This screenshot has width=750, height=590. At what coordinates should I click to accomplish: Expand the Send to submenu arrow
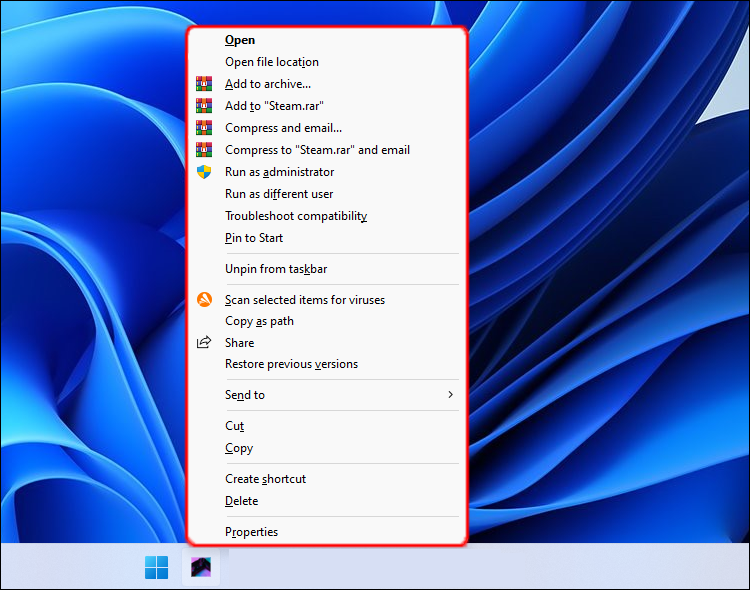(x=450, y=394)
